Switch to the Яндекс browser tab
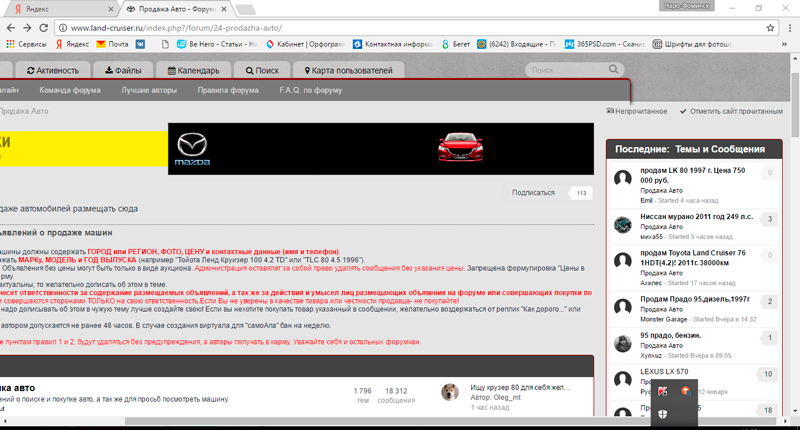Viewport: 800px width, 430px height. (x=60, y=9)
